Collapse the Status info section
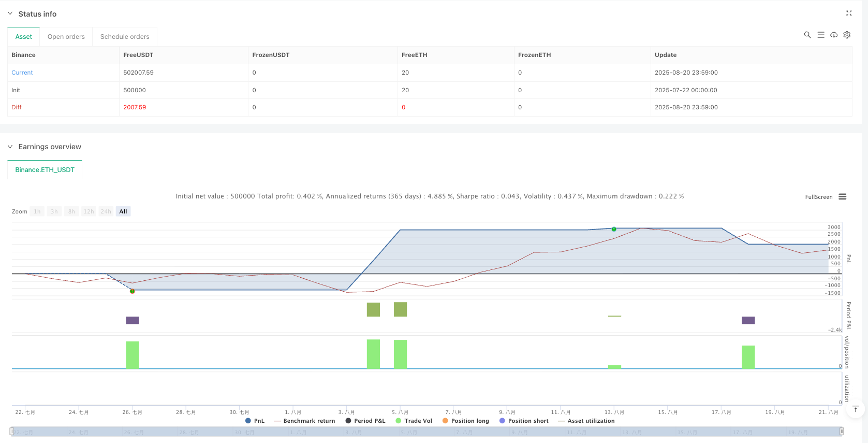The image size is (868, 443). (10, 13)
